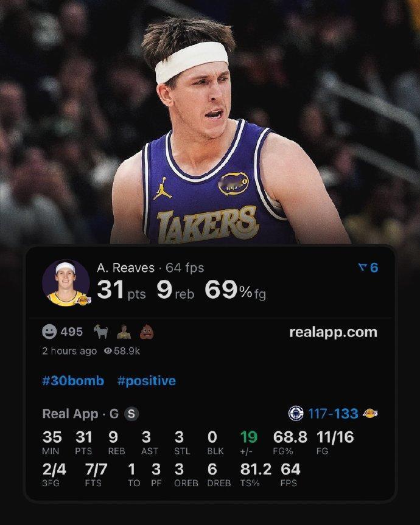Visit the realapp.com link

[333, 333]
